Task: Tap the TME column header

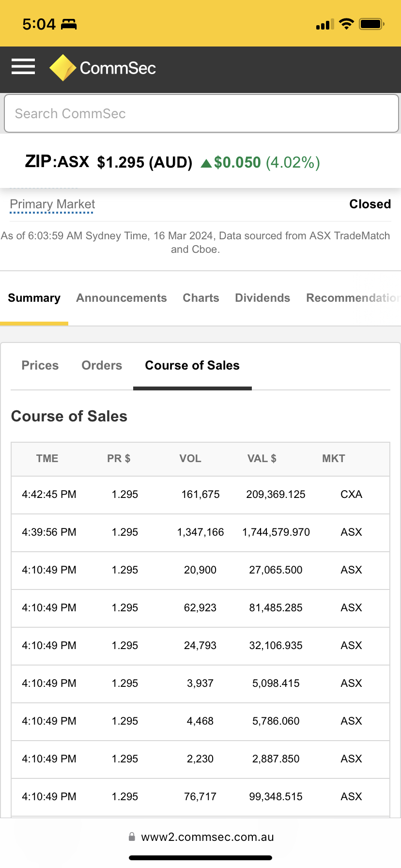Action: tap(47, 459)
